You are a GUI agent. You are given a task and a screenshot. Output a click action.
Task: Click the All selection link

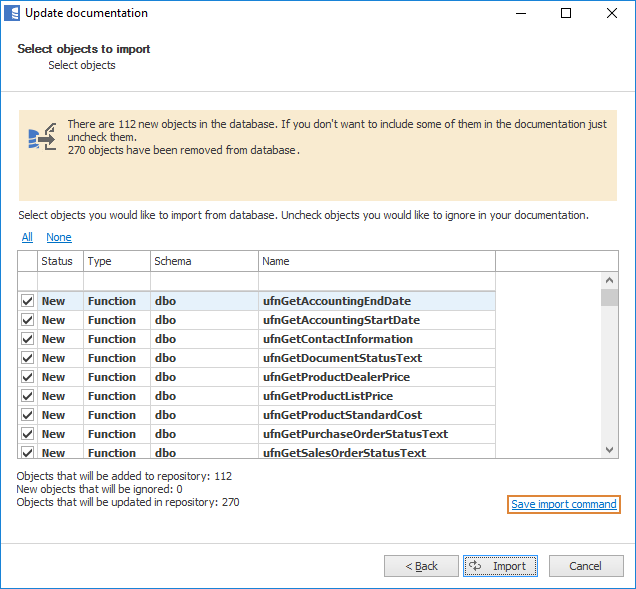(27, 237)
